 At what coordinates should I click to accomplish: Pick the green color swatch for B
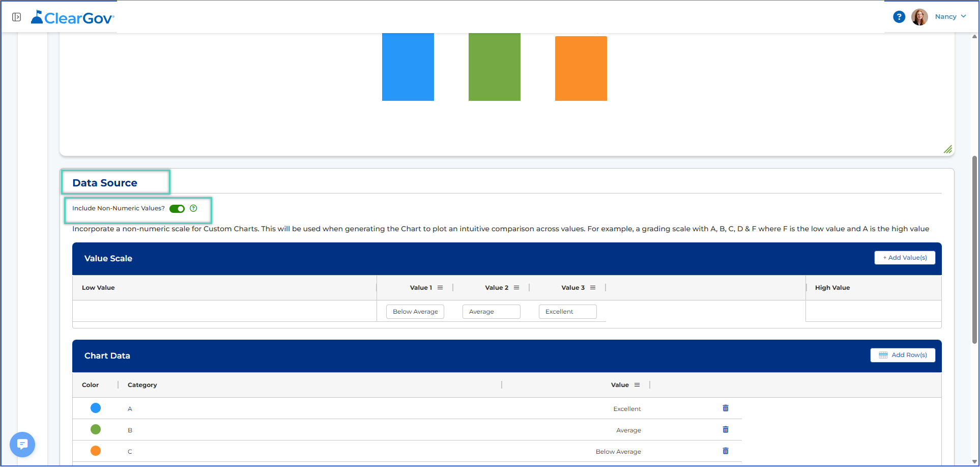(x=96, y=429)
